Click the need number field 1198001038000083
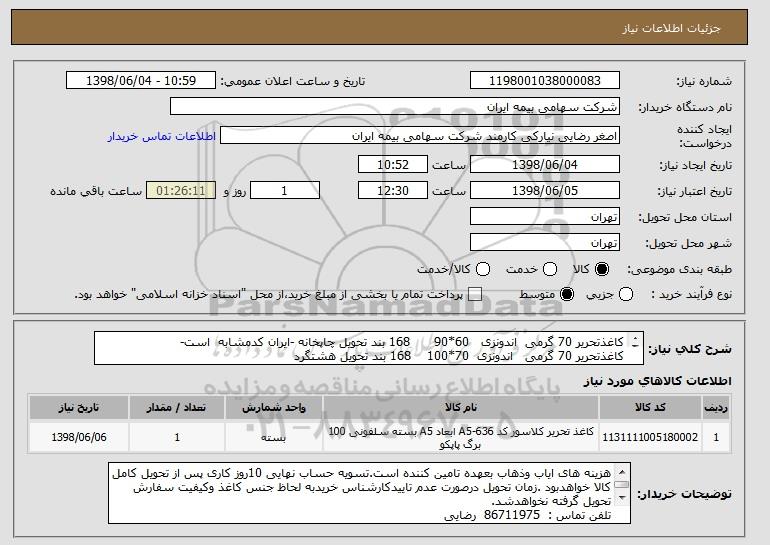This screenshot has height=545, width=770. [x=545, y=81]
